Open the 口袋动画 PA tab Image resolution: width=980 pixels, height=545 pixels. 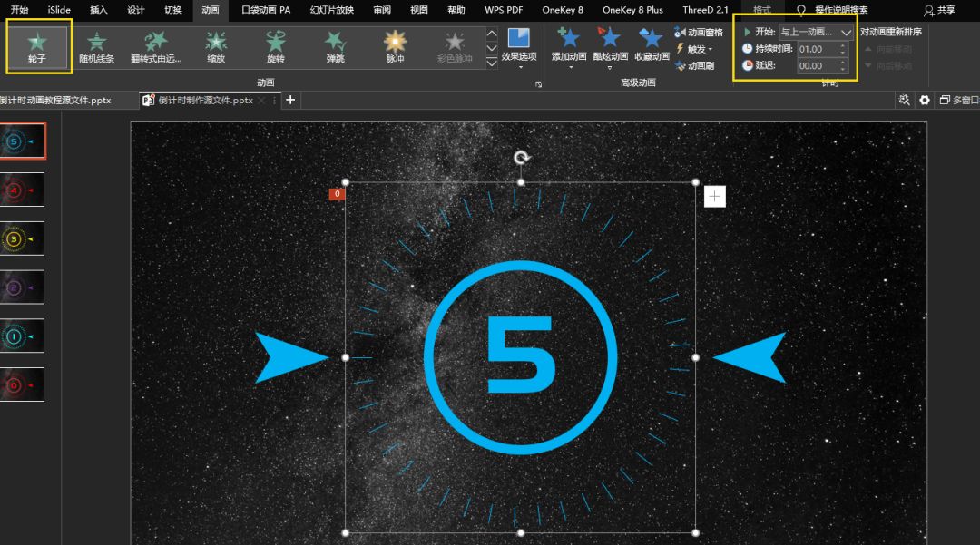click(x=266, y=9)
